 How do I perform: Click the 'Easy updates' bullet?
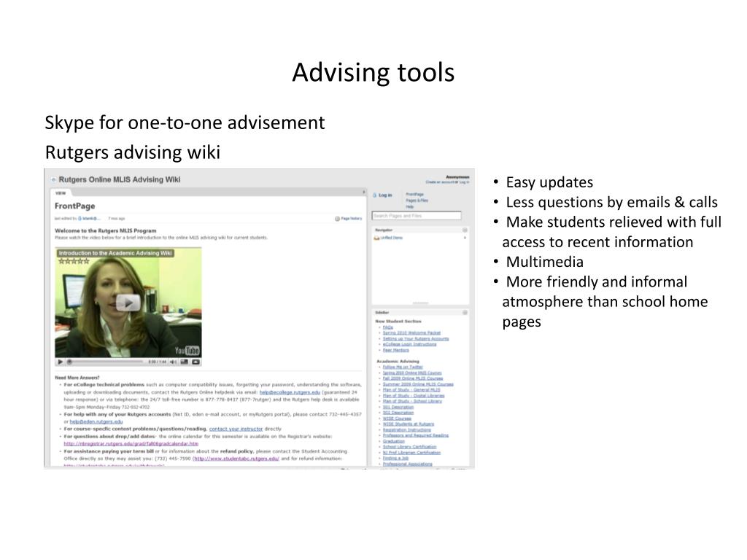549,182
